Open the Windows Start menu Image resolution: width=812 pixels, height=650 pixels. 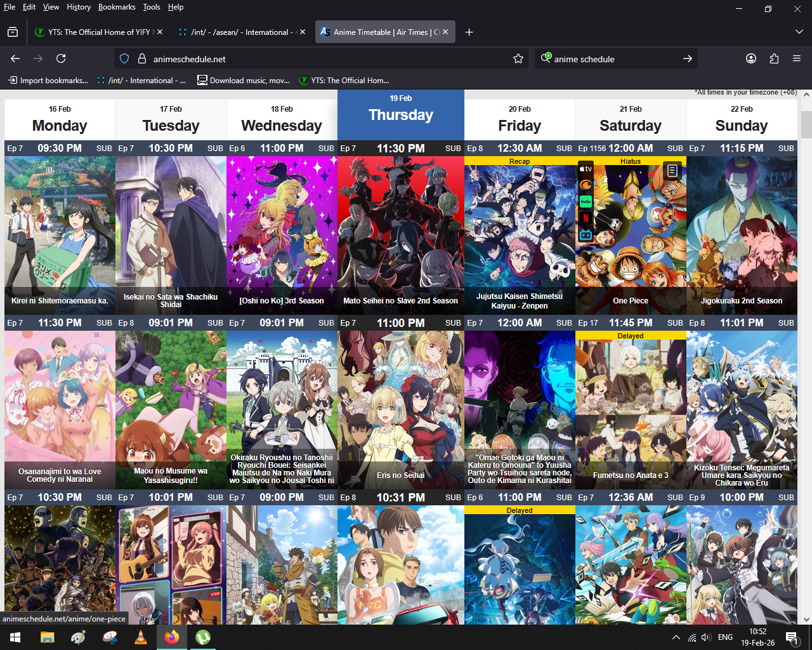15,637
